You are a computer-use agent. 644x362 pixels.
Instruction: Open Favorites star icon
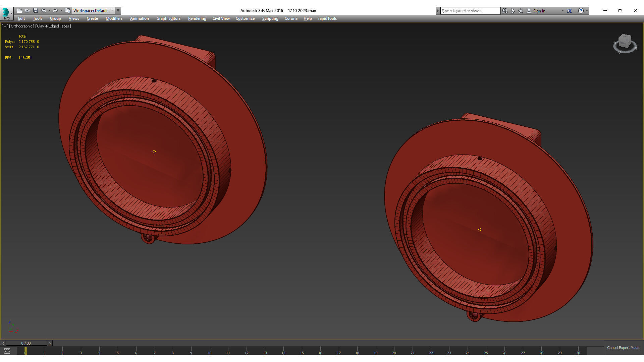click(x=521, y=11)
